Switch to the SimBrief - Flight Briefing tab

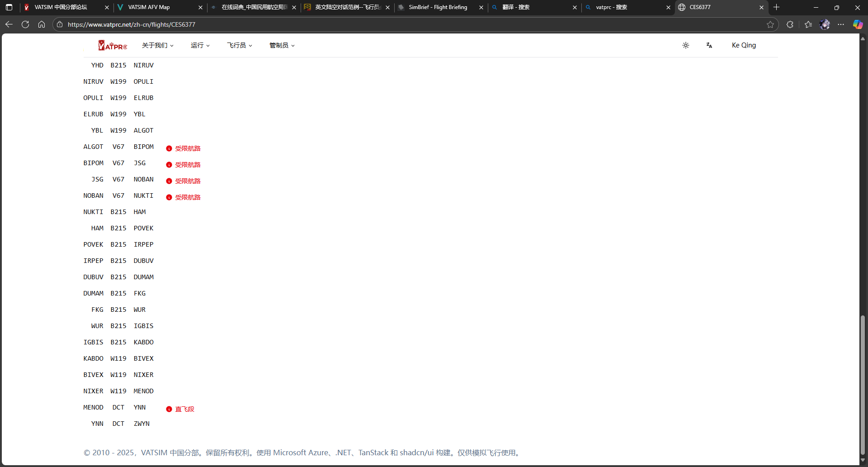(x=438, y=7)
